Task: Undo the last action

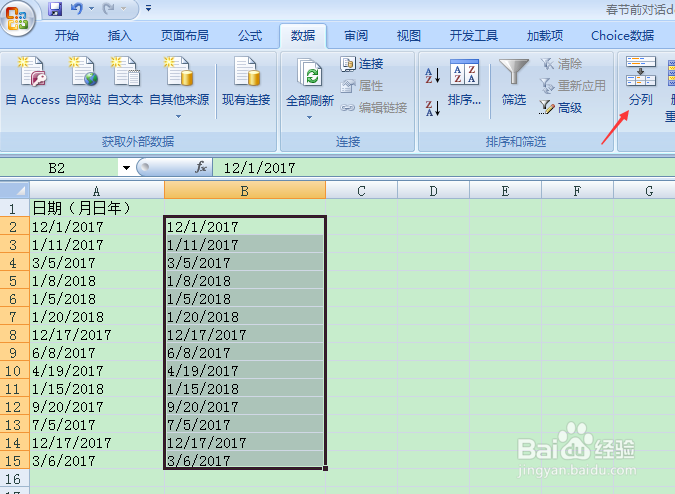Action: pyautogui.click(x=76, y=9)
